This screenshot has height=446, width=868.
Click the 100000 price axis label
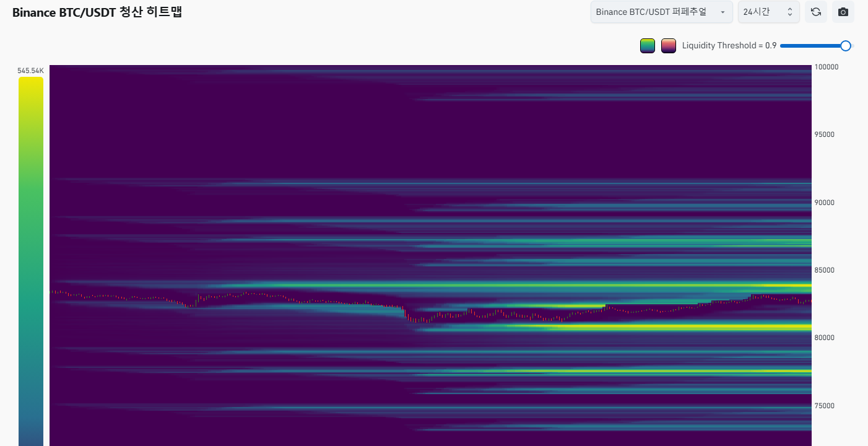click(827, 67)
